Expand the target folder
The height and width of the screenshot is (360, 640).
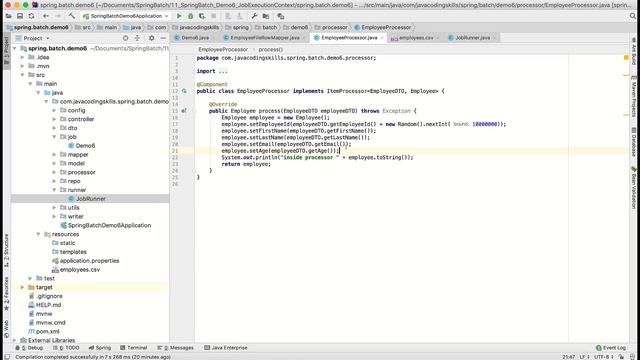point(22,287)
